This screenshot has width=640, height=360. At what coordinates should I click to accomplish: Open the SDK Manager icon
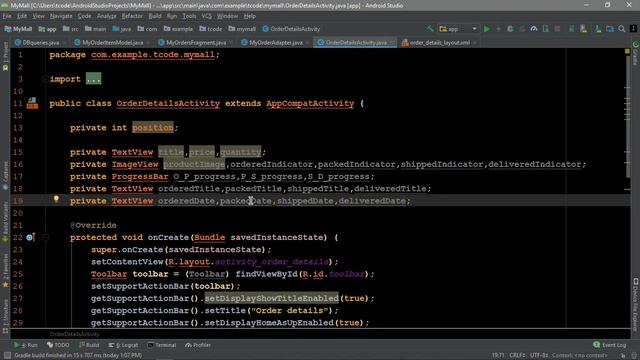(598, 29)
